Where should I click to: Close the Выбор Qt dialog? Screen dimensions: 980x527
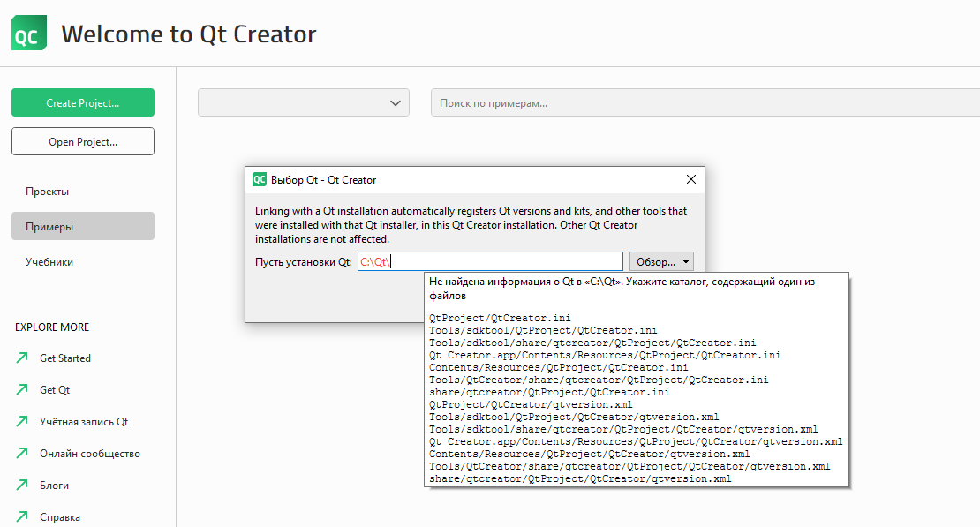(x=691, y=179)
